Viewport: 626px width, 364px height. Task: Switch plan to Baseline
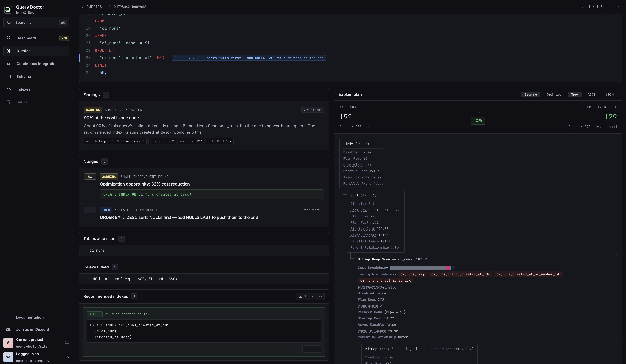[x=530, y=95]
